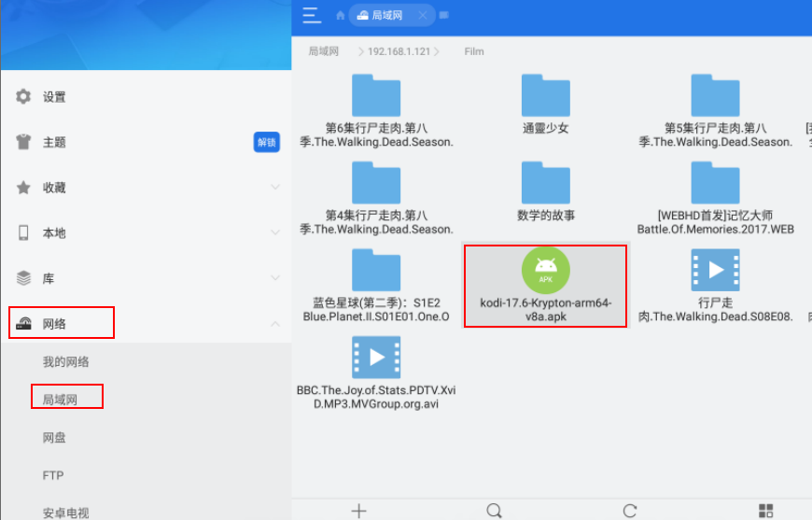Select FTP in sidebar
The width and height of the screenshot is (812, 520).
(53, 475)
